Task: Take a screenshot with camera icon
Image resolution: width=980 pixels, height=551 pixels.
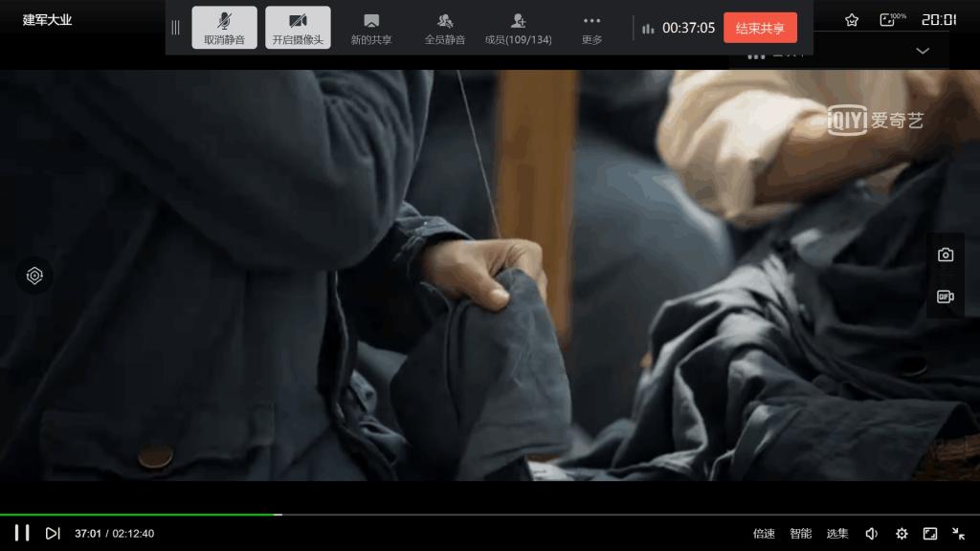Action: pos(946,254)
